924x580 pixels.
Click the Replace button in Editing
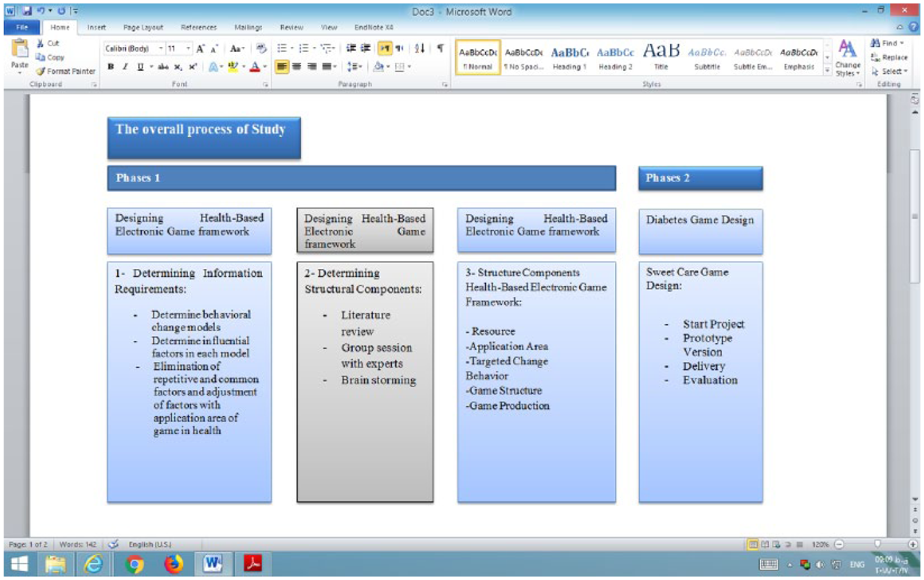(x=889, y=57)
